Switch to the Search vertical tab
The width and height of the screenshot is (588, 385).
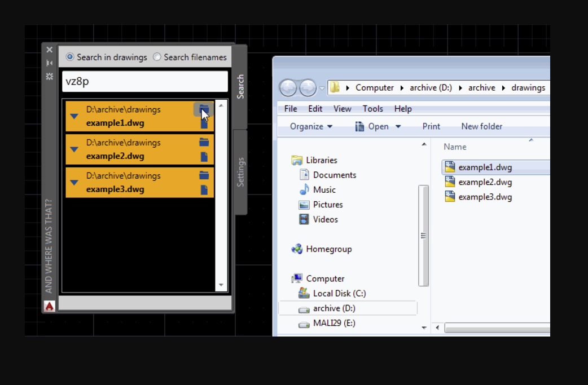(240, 86)
